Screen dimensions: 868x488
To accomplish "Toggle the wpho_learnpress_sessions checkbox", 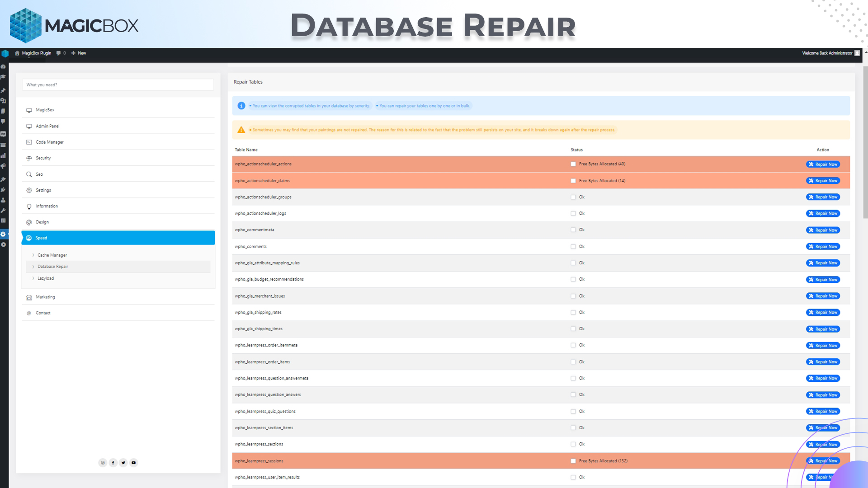I will pyautogui.click(x=573, y=461).
